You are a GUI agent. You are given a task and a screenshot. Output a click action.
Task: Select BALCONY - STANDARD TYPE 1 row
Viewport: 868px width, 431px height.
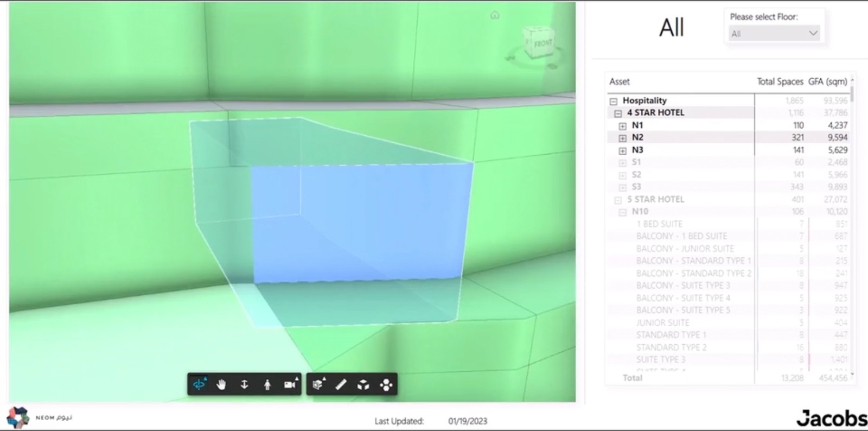pos(693,261)
